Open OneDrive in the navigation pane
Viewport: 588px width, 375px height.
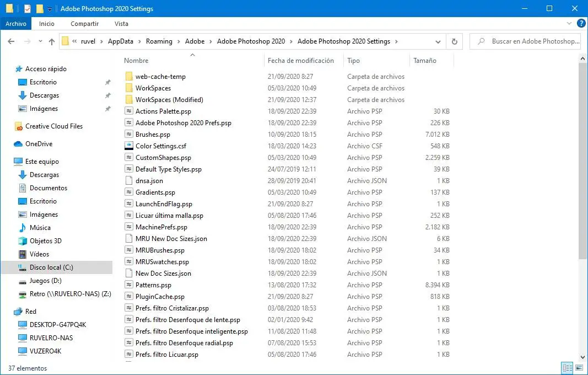39,144
